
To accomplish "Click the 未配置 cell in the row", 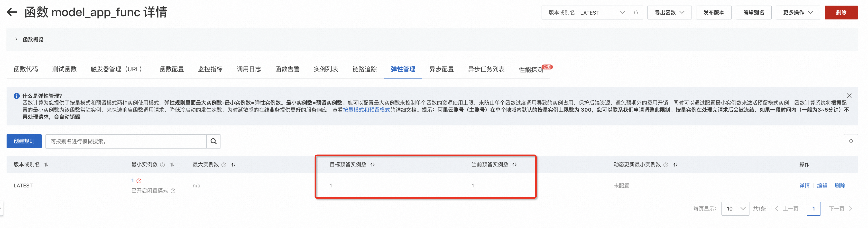I will click(621, 186).
